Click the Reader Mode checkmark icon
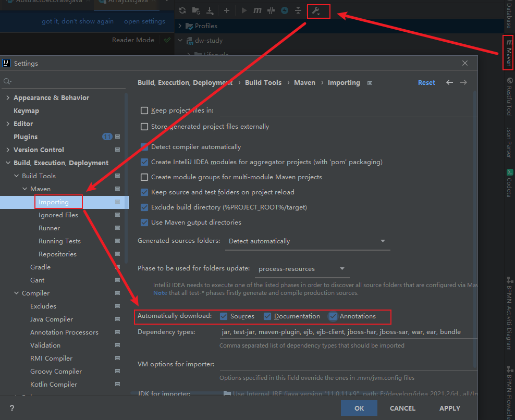Screen dimensions: 515x420 coord(167,40)
